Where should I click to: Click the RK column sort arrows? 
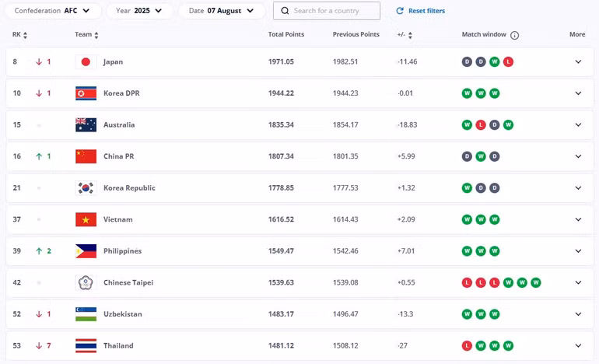point(26,35)
